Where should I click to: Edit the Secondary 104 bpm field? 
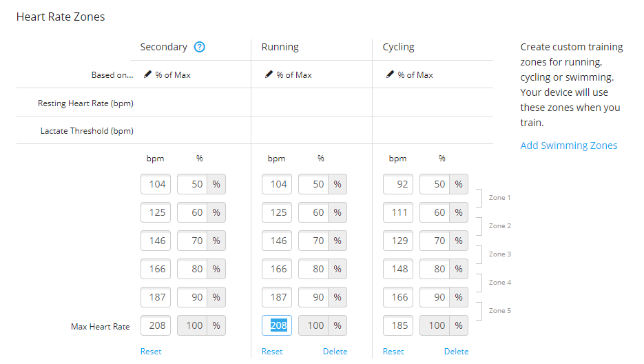pos(156,184)
